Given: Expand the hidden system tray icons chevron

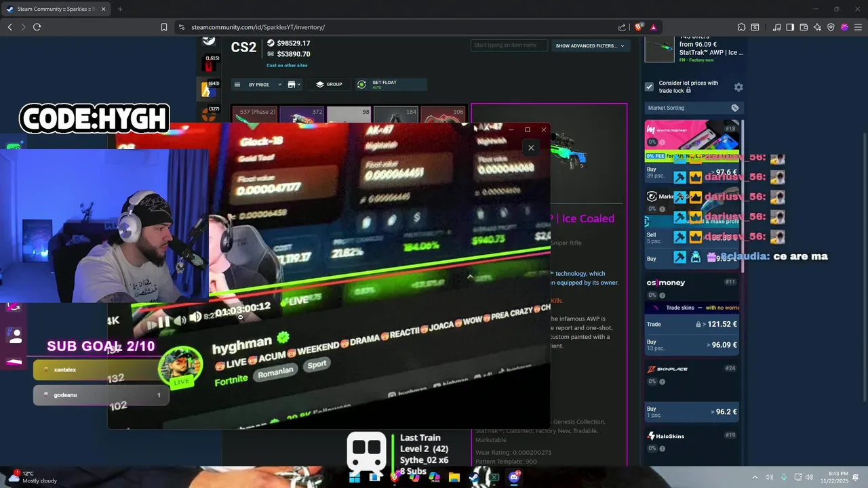Looking at the screenshot, I should [x=755, y=477].
